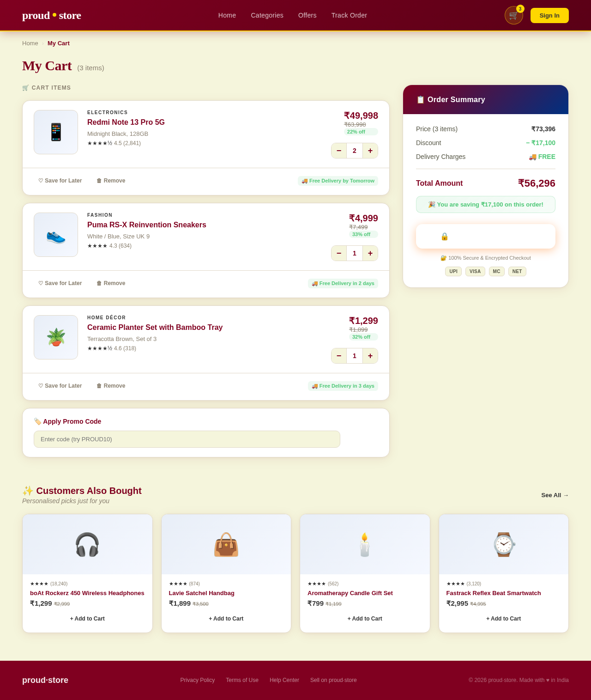Open the Offers menu item
The image size is (591, 700).
tap(307, 15)
